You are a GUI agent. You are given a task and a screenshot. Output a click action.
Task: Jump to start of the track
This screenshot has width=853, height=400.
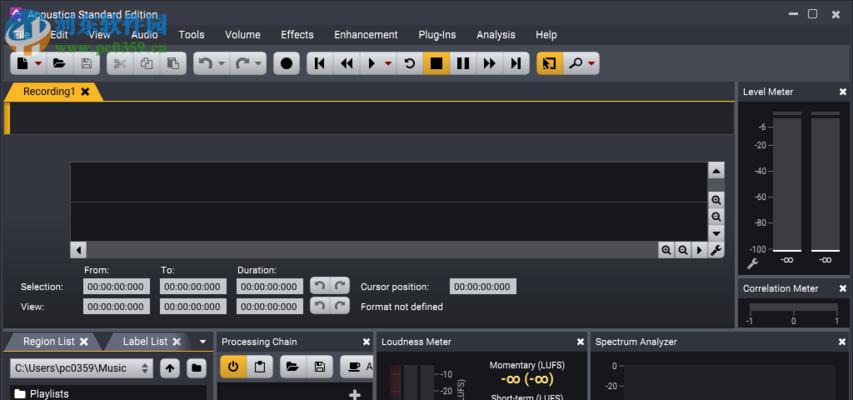[320, 64]
